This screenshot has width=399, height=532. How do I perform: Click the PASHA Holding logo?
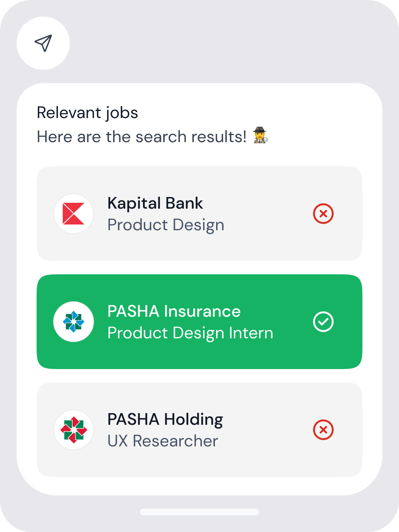(x=74, y=430)
